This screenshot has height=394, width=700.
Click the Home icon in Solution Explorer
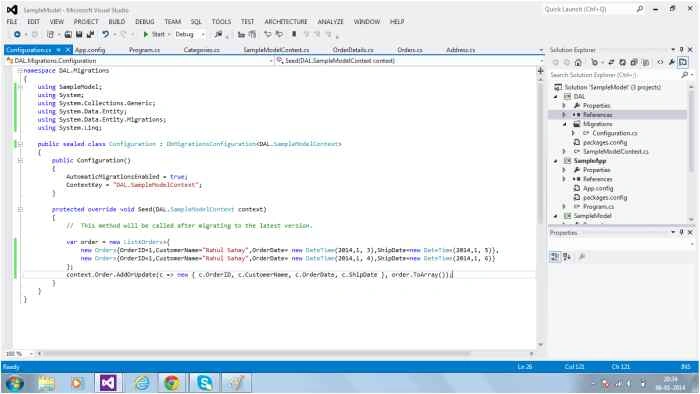[578, 62]
